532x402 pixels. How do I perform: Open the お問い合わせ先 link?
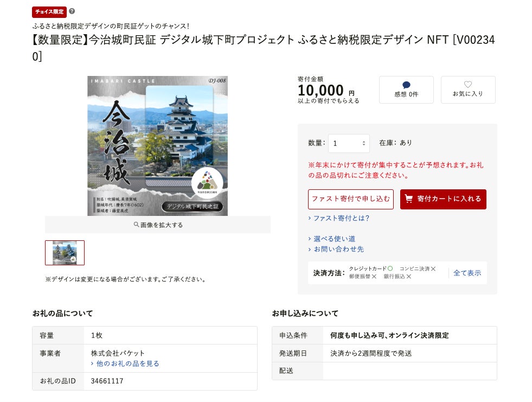pos(338,249)
